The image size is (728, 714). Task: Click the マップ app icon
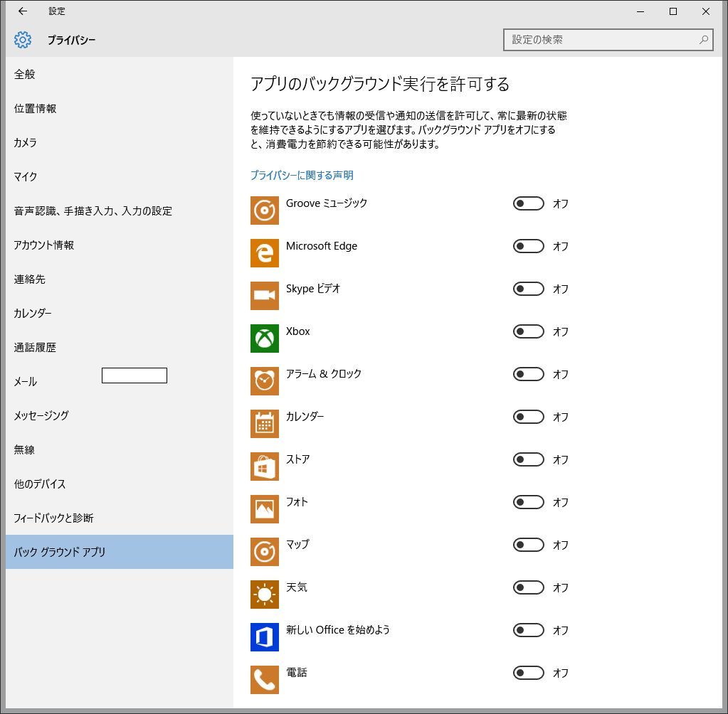265,552
